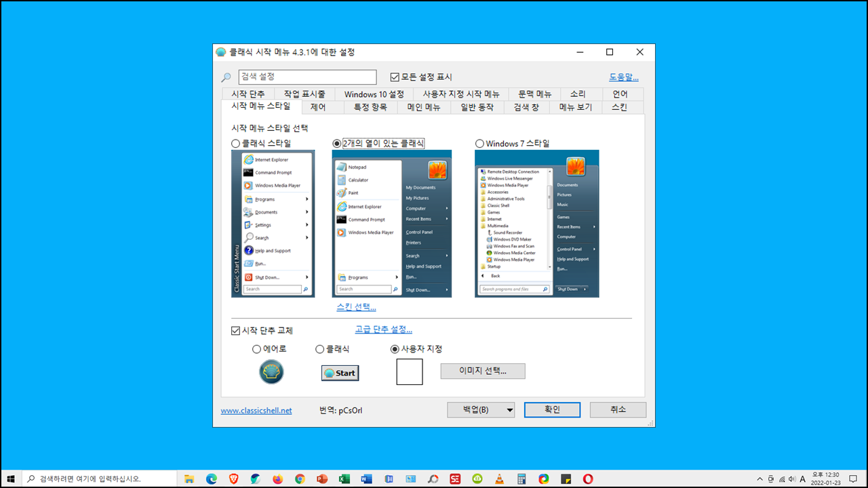Open network status in system tray
This screenshot has height=488, width=868.
tap(782, 479)
